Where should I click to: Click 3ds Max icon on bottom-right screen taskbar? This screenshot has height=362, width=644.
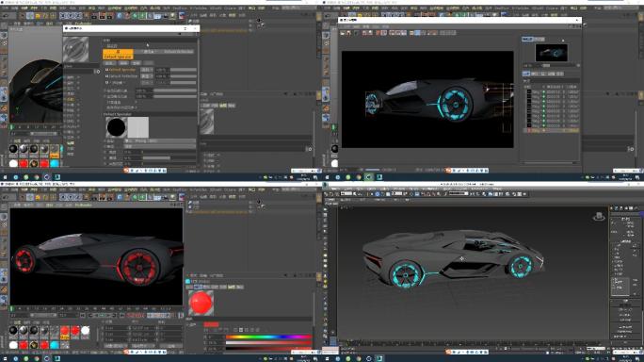[379, 358]
